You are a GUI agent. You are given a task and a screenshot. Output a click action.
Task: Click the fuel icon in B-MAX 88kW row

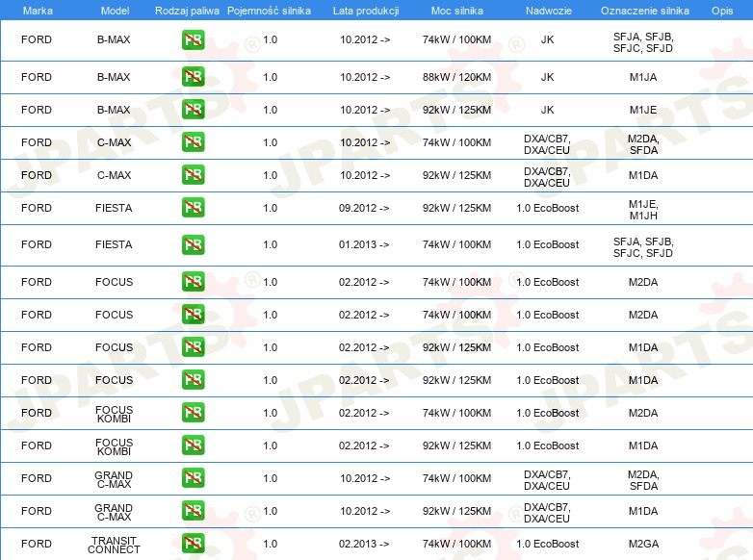(193, 77)
